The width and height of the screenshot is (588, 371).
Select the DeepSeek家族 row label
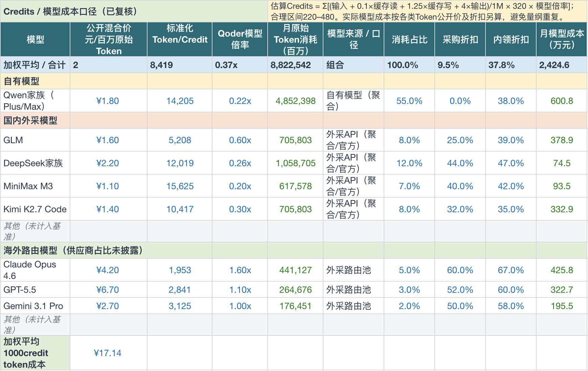35,163
